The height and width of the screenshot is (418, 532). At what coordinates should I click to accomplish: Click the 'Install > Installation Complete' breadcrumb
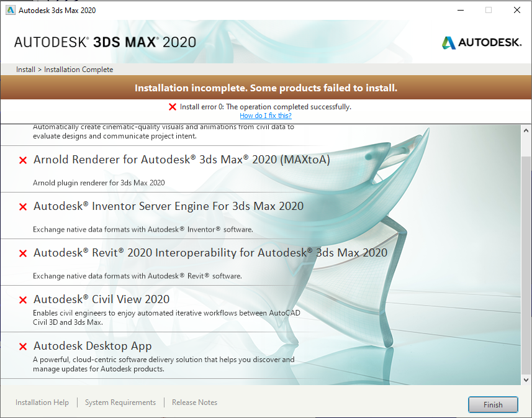[x=65, y=70]
